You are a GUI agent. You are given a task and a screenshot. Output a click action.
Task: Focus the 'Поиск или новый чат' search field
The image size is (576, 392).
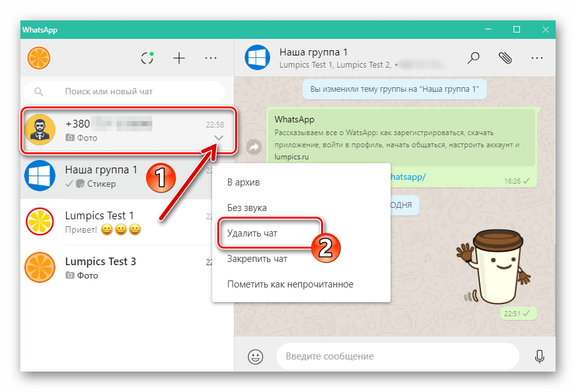124,92
